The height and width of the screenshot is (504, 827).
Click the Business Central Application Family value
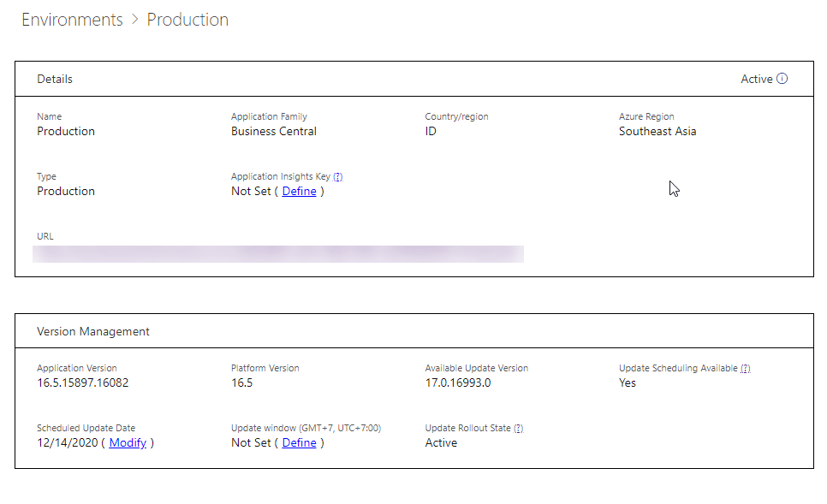coord(274,132)
